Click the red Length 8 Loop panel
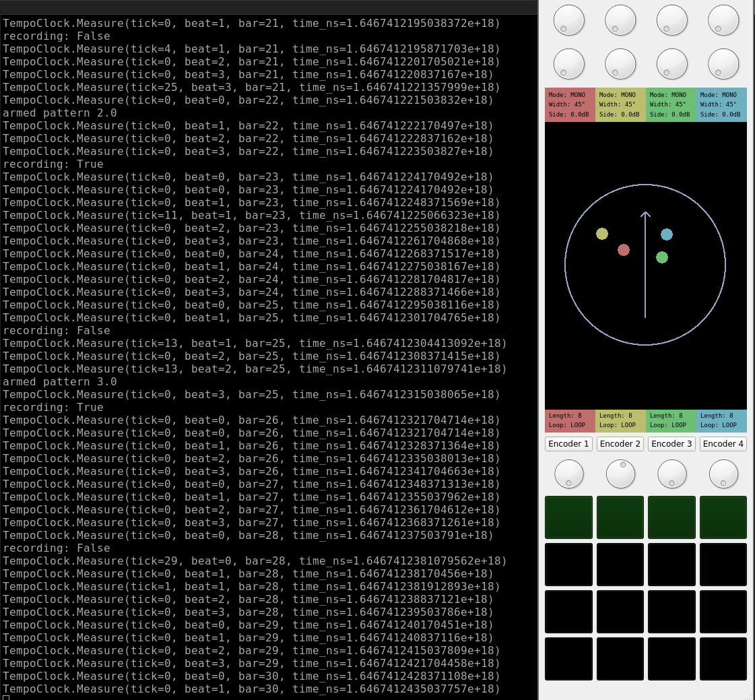The image size is (755, 700). [x=570, y=420]
